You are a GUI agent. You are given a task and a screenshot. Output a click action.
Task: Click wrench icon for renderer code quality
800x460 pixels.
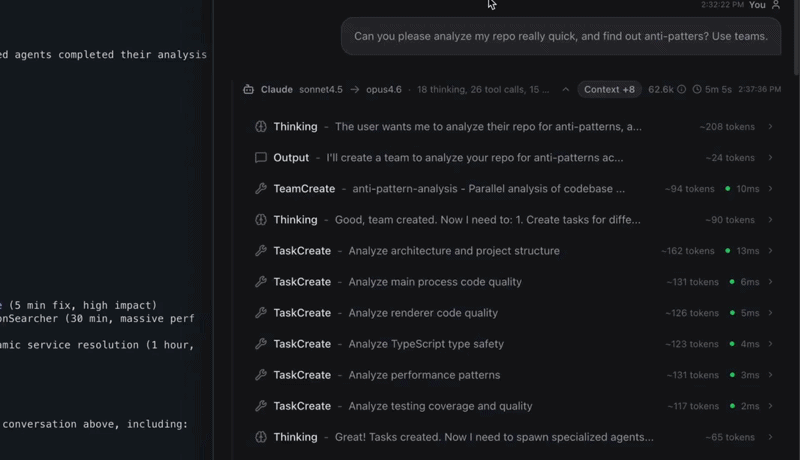pyautogui.click(x=261, y=313)
